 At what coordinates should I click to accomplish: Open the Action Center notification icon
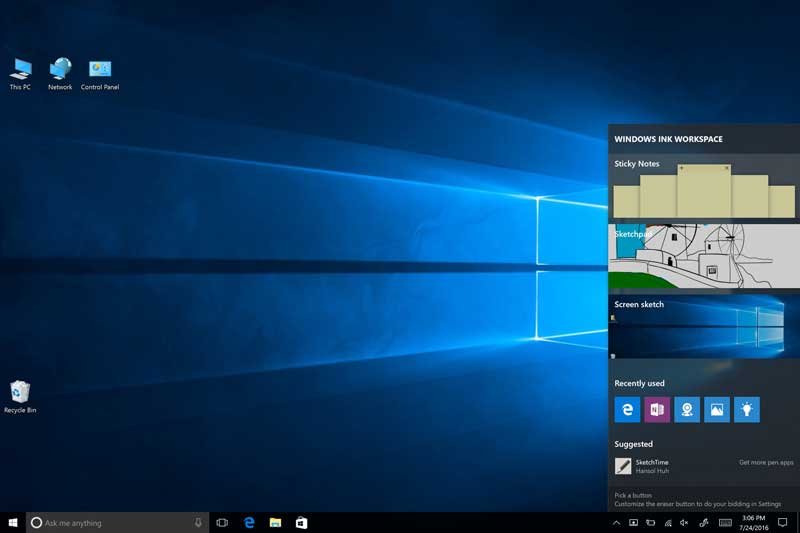coord(783,523)
